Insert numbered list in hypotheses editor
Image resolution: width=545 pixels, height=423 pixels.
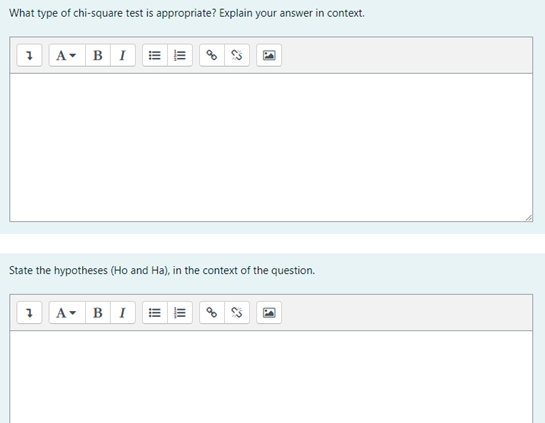[180, 313]
